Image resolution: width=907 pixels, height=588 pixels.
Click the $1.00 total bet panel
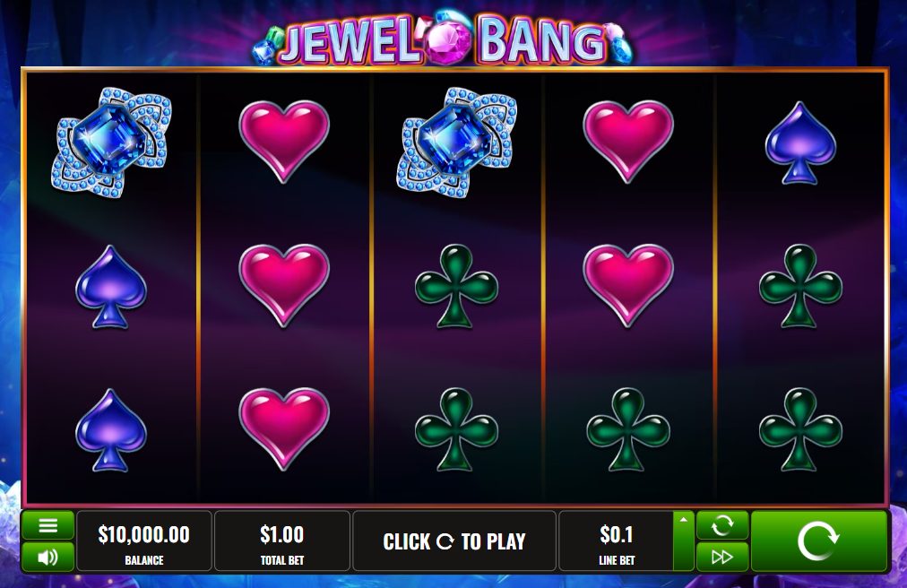click(281, 541)
